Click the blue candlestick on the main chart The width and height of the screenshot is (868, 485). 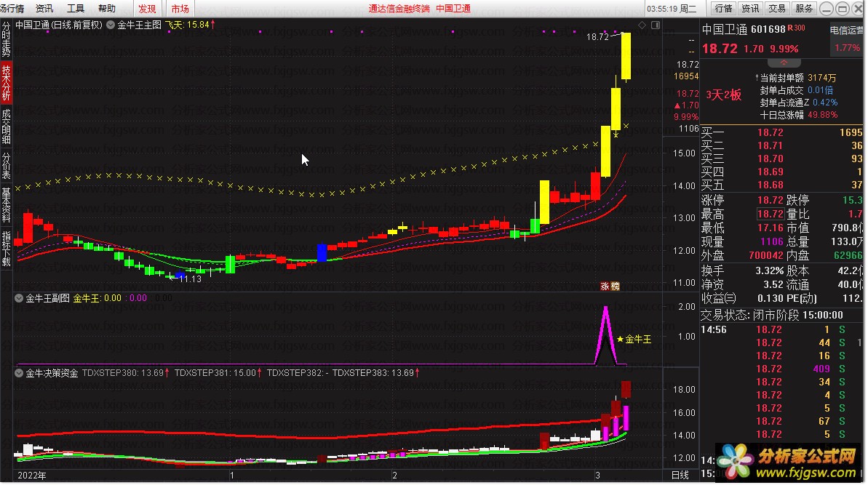point(322,253)
